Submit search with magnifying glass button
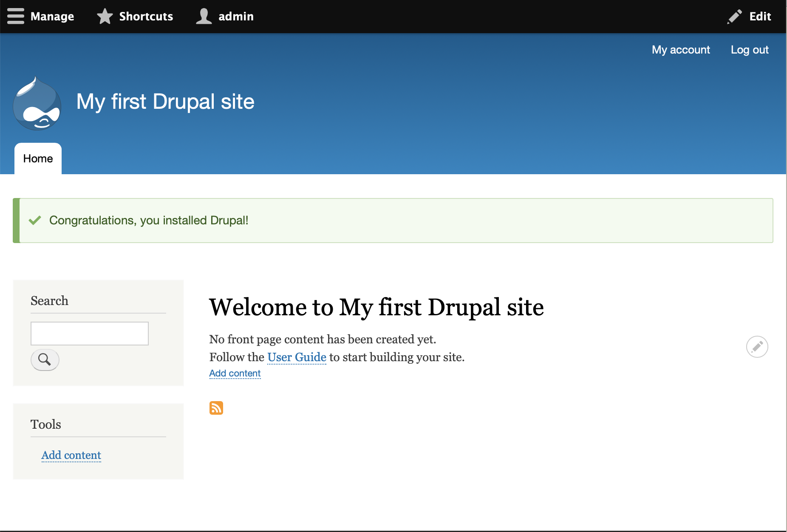Image resolution: width=787 pixels, height=532 pixels. click(x=45, y=360)
